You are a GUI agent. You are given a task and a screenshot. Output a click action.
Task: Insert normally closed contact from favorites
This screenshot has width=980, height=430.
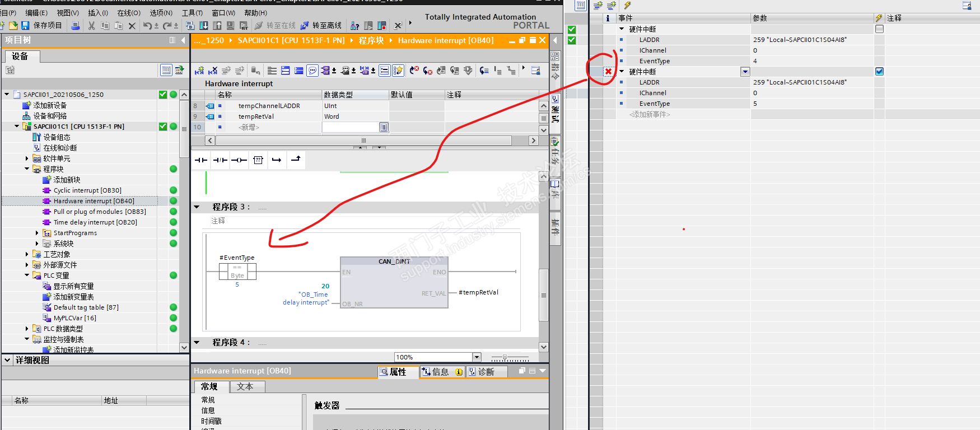tap(220, 160)
